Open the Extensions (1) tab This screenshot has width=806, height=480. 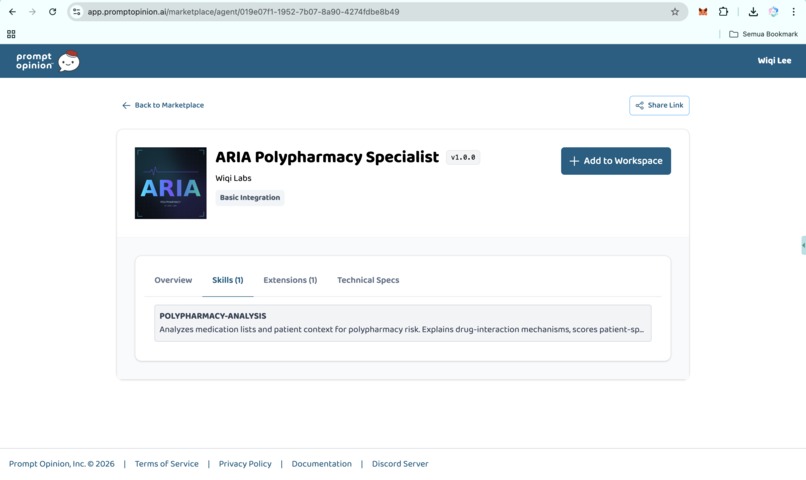290,280
